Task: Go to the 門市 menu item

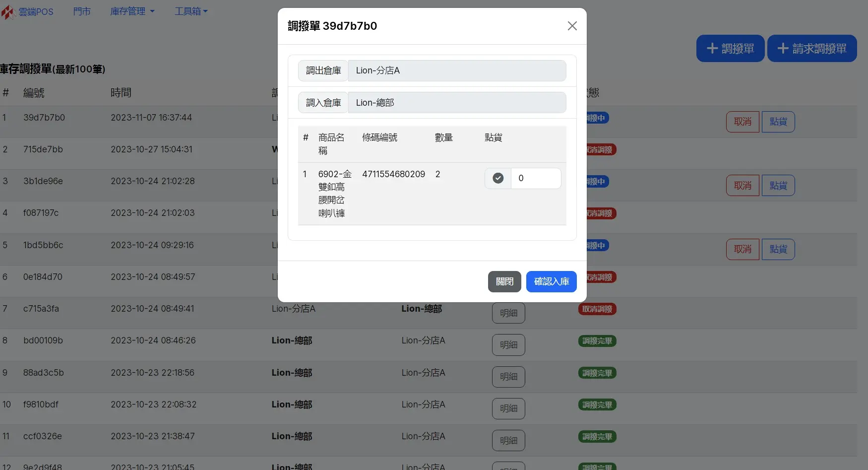Action: [82, 11]
